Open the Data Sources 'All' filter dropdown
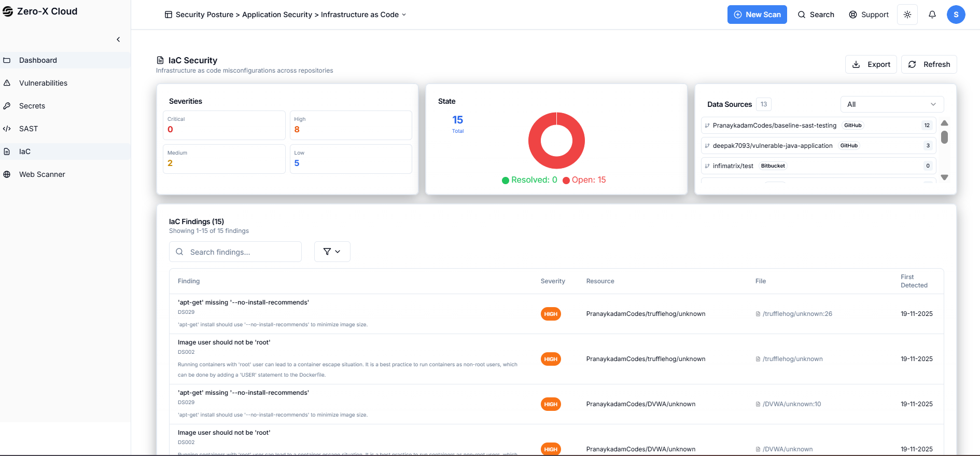The width and height of the screenshot is (980, 456). point(892,104)
